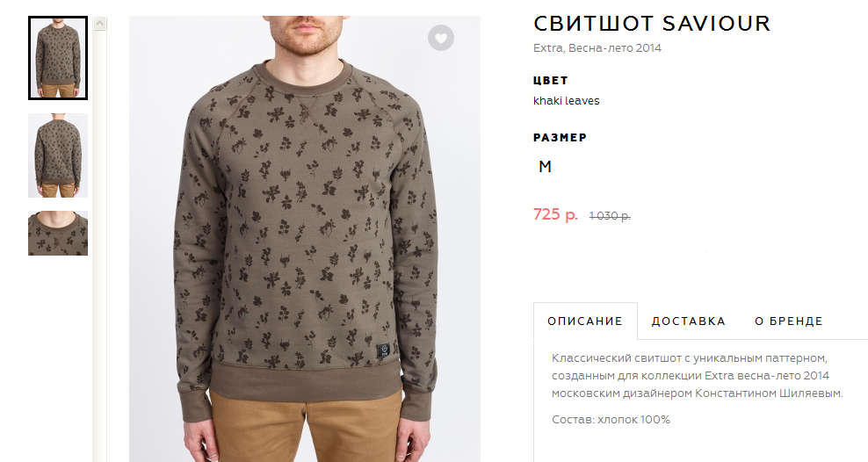Add sweatshirt to favorites with heart icon
The width and height of the screenshot is (868, 462).
coord(441,38)
